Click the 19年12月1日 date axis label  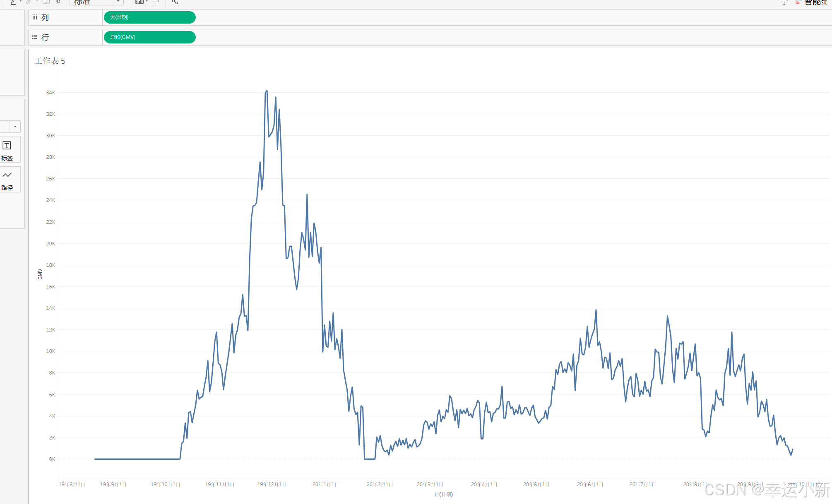pos(272,484)
